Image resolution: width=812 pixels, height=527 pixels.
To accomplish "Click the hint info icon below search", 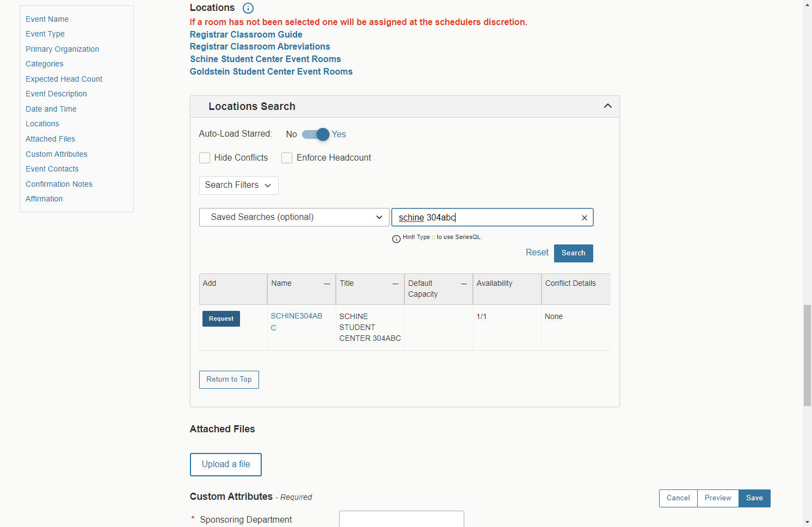I will [396, 239].
